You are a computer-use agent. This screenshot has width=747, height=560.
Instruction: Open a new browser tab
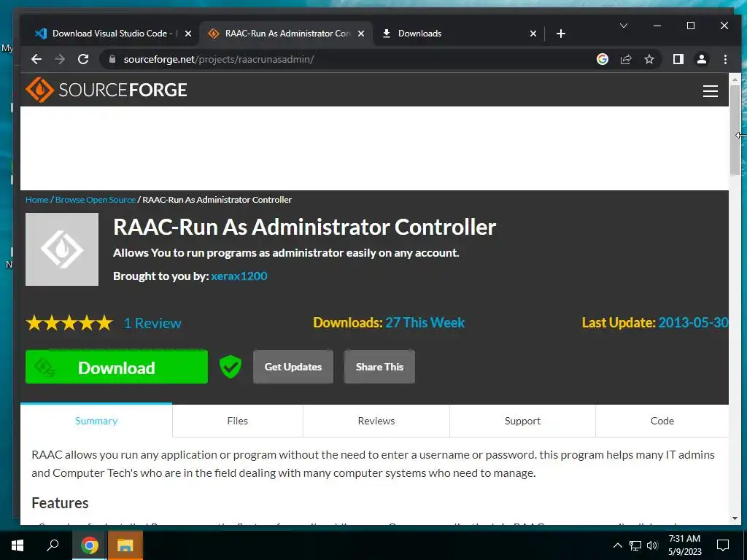[x=561, y=34]
